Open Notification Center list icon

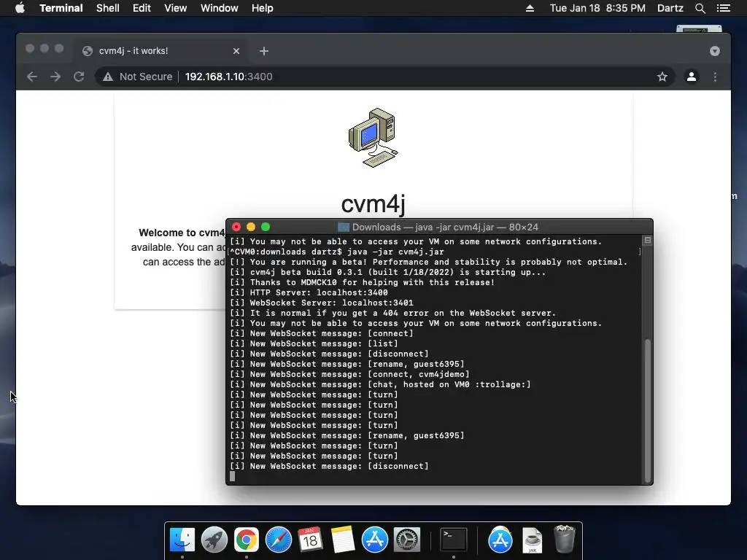point(723,8)
